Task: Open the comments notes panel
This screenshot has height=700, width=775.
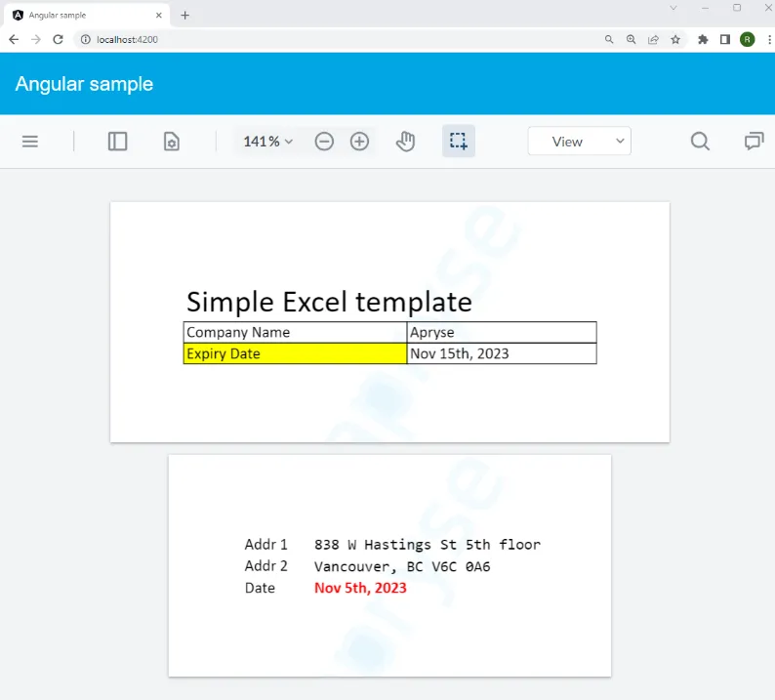Action: (x=755, y=142)
